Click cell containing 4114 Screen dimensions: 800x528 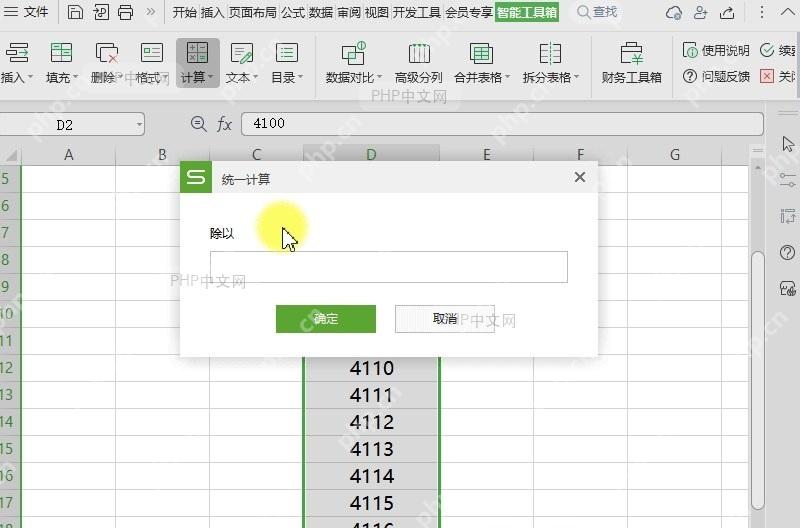[371, 476]
